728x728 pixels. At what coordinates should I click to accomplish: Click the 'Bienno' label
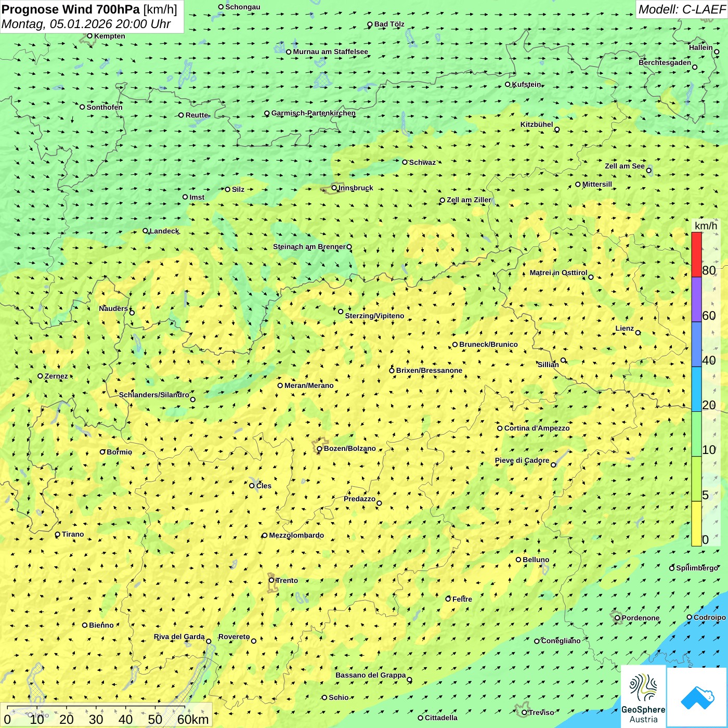(101, 625)
